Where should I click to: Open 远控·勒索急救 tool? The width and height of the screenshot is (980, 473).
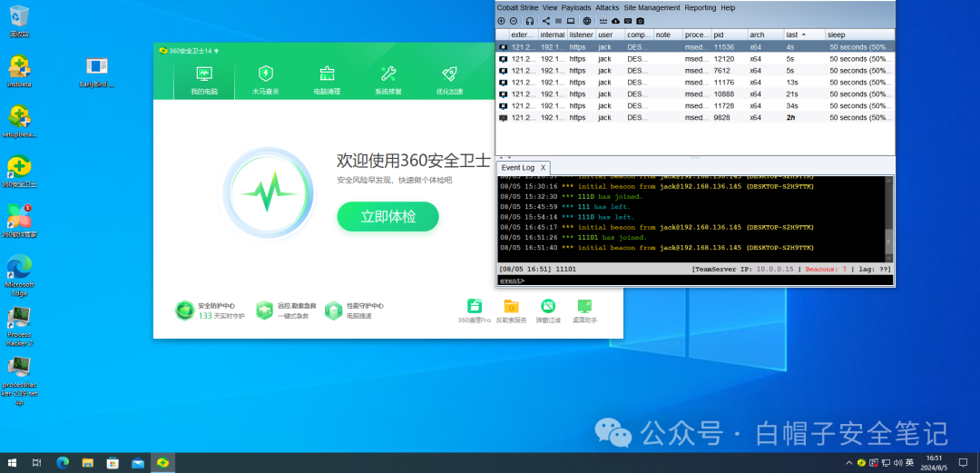[286, 310]
